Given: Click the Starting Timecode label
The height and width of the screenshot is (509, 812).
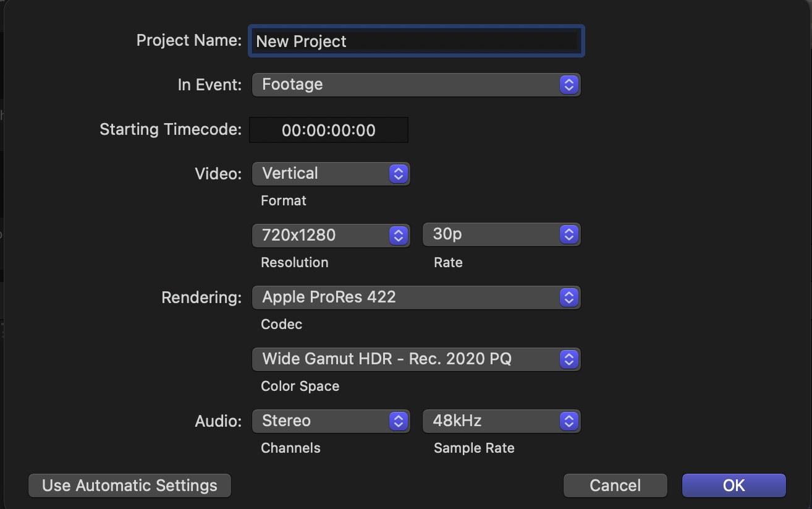Looking at the screenshot, I should tap(171, 130).
